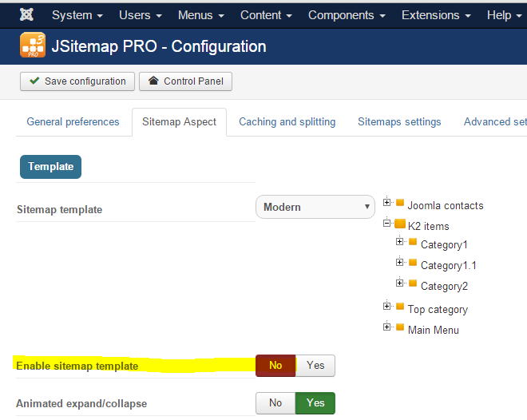Click the JSitemap PRO orange logo icon
This screenshot has height=420, width=527.
[x=33, y=46]
